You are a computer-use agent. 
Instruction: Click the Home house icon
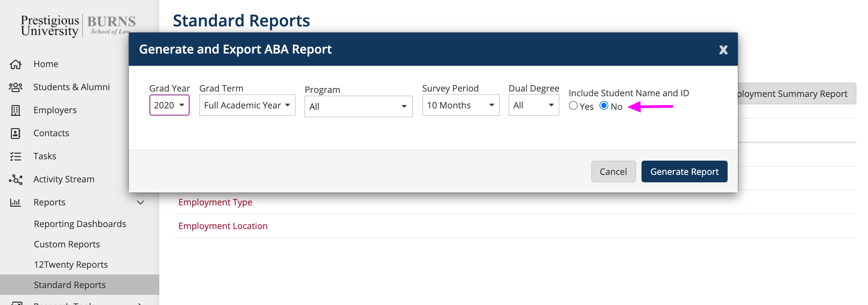pyautogui.click(x=16, y=64)
